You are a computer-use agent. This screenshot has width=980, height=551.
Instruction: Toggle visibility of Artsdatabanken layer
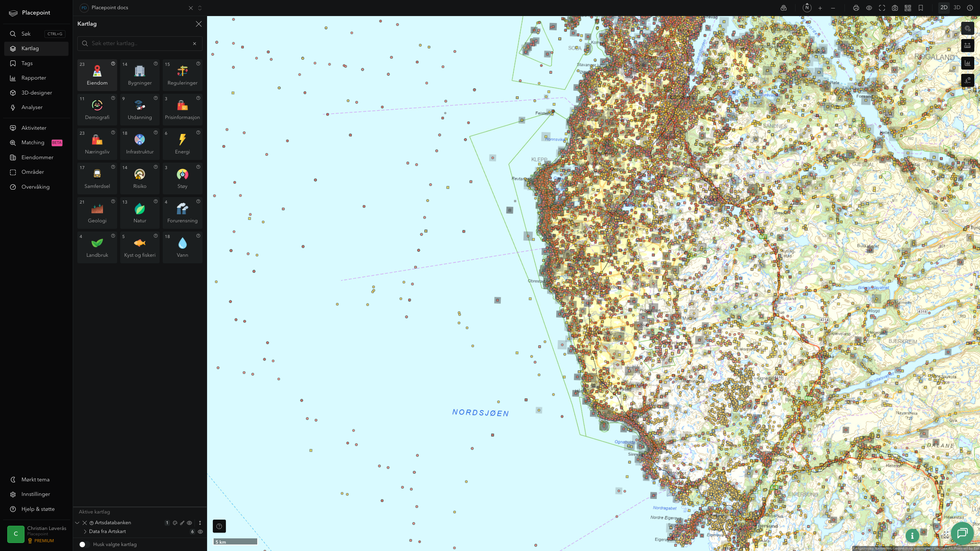pos(189,523)
